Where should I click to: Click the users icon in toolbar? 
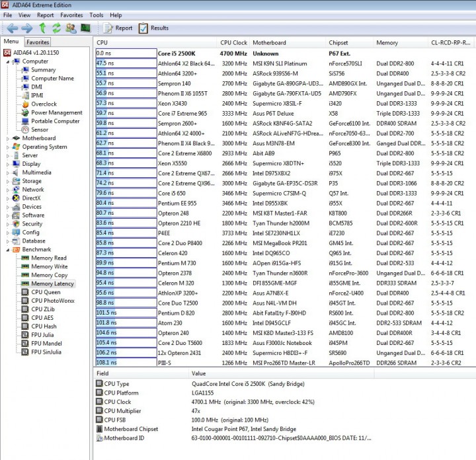[x=71, y=28]
